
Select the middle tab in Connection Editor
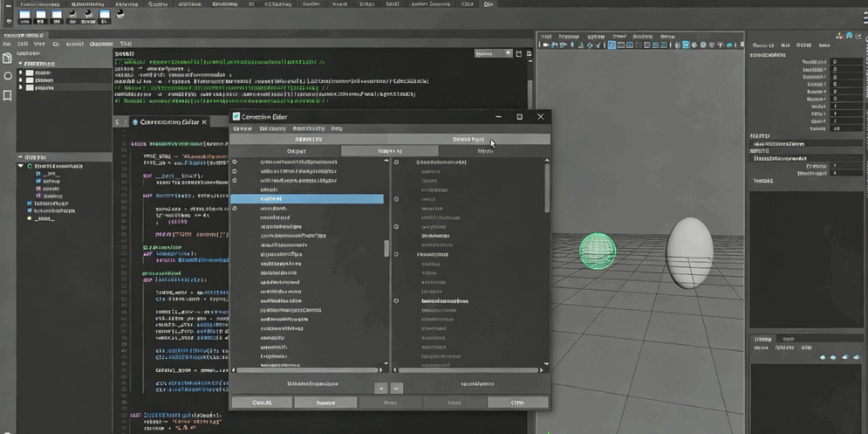point(389,151)
